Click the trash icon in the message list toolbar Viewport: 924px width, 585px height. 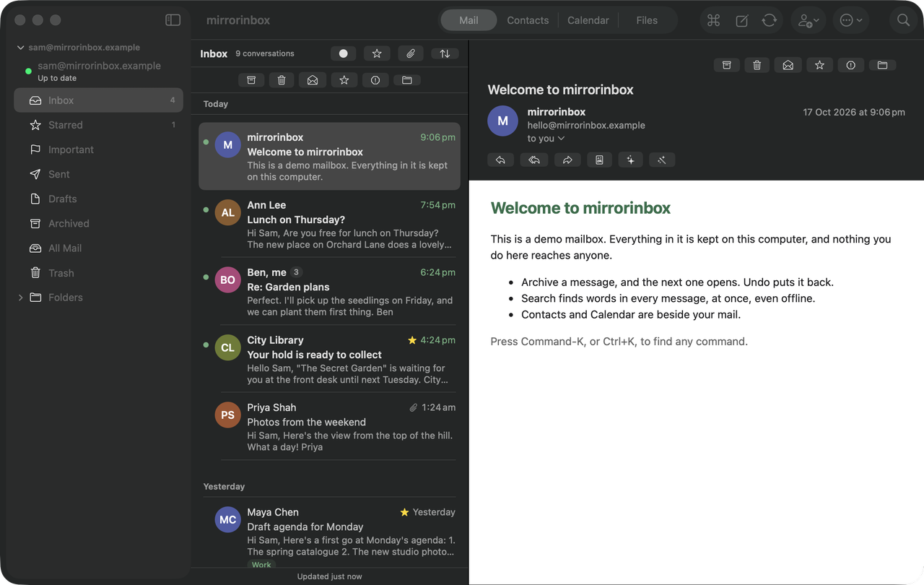pyautogui.click(x=282, y=80)
